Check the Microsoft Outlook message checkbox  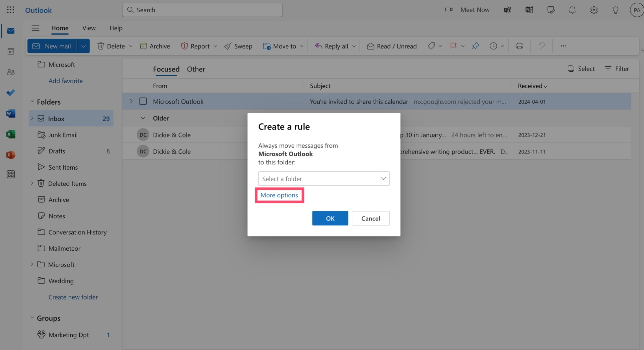pos(143,101)
